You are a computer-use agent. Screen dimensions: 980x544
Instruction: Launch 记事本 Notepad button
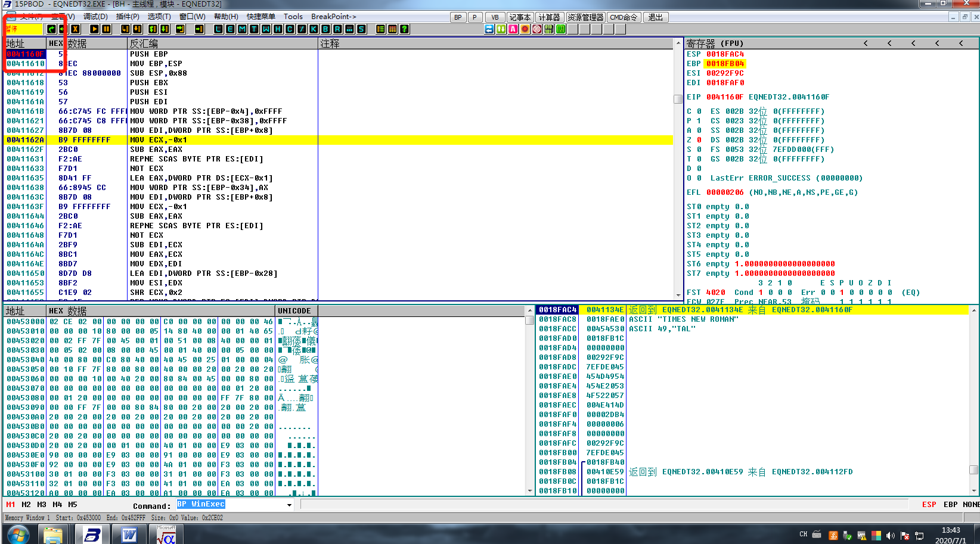pos(520,17)
